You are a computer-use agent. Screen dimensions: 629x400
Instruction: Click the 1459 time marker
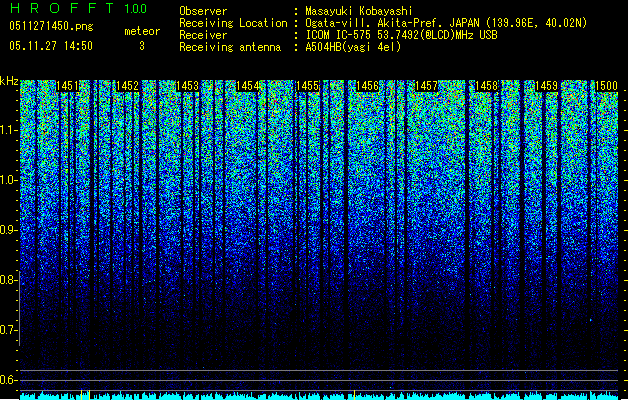(x=546, y=86)
